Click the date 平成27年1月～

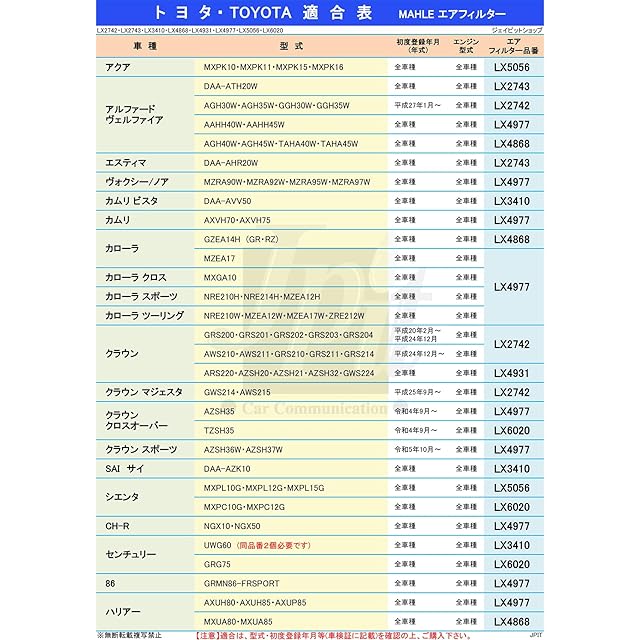pyautogui.click(x=418, y=106)
